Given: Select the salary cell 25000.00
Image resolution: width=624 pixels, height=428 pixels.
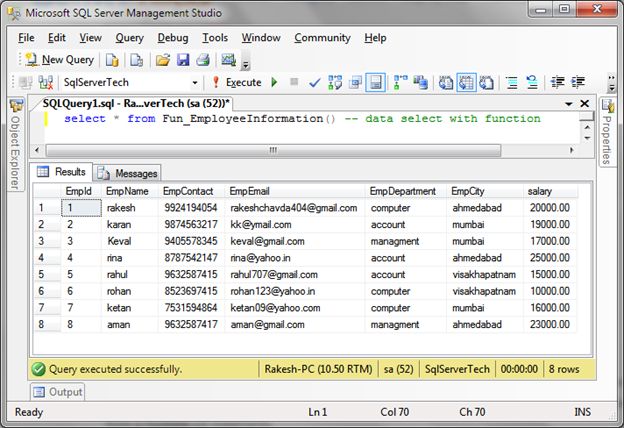Looking at the screenshot, I should [550, 258].
